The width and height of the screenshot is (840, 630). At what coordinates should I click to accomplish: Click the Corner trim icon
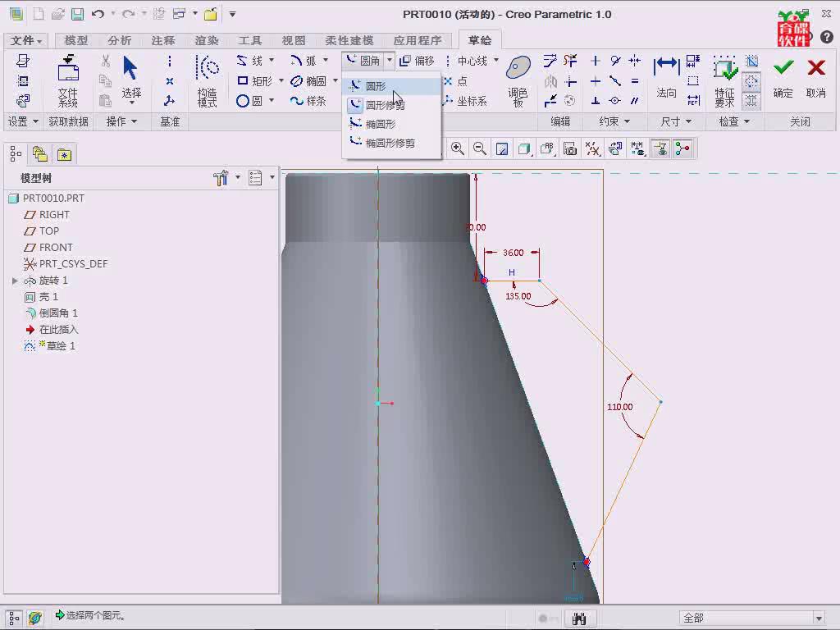pyautogui.click(x=571, y=81)
